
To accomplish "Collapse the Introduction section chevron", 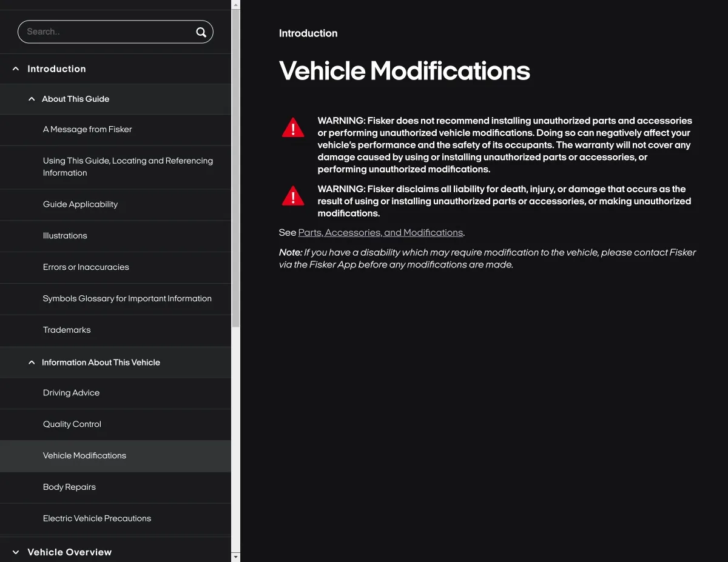I will click(16, 69).
